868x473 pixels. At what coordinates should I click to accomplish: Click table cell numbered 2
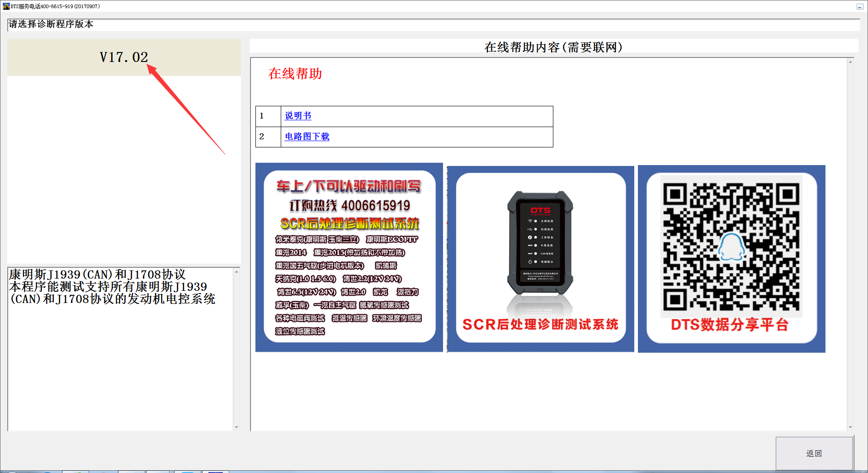click(269, 137)
